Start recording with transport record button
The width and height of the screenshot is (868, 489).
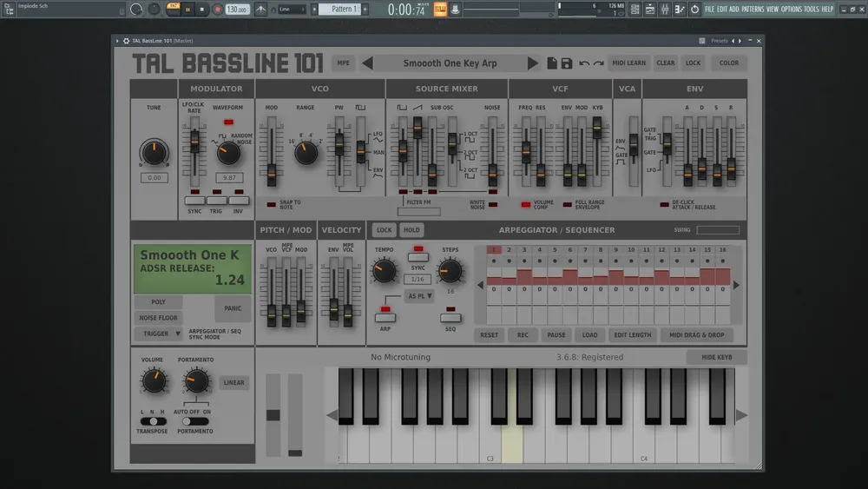218,10
